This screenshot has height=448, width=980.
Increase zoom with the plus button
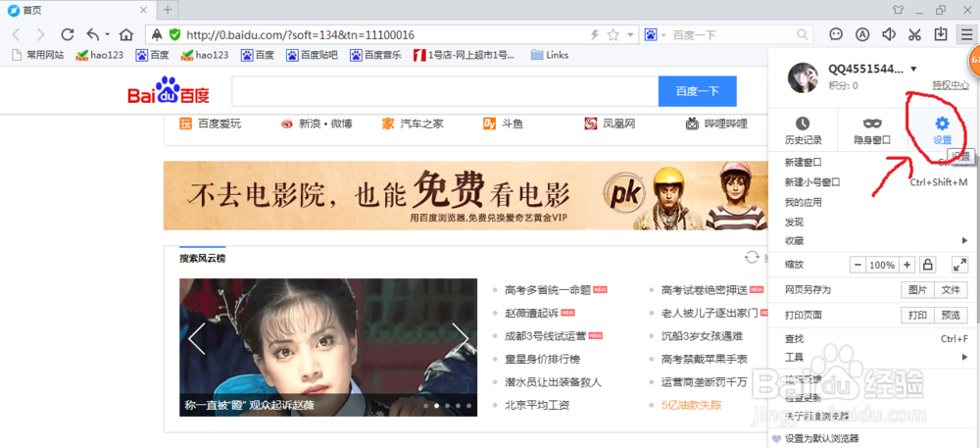[x=906, y=265]
